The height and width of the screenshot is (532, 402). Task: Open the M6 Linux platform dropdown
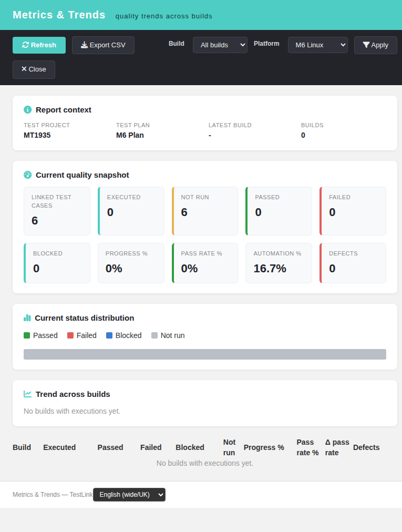coord(318,45)
